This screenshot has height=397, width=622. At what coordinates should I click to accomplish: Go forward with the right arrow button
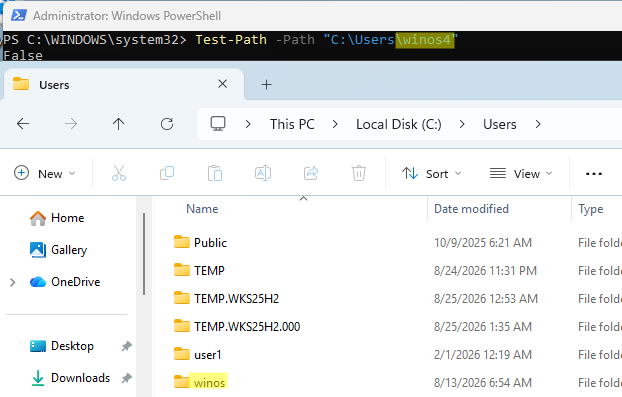[71, 124]
